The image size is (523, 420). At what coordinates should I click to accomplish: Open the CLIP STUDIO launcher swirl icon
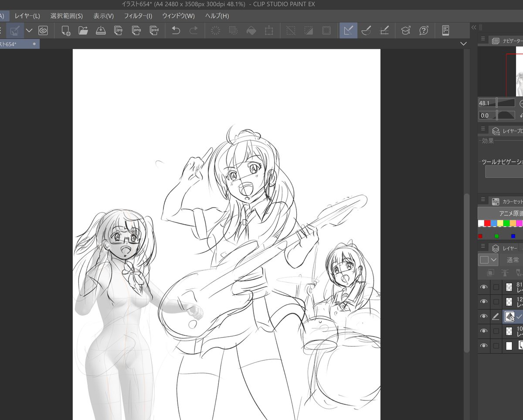43,31
